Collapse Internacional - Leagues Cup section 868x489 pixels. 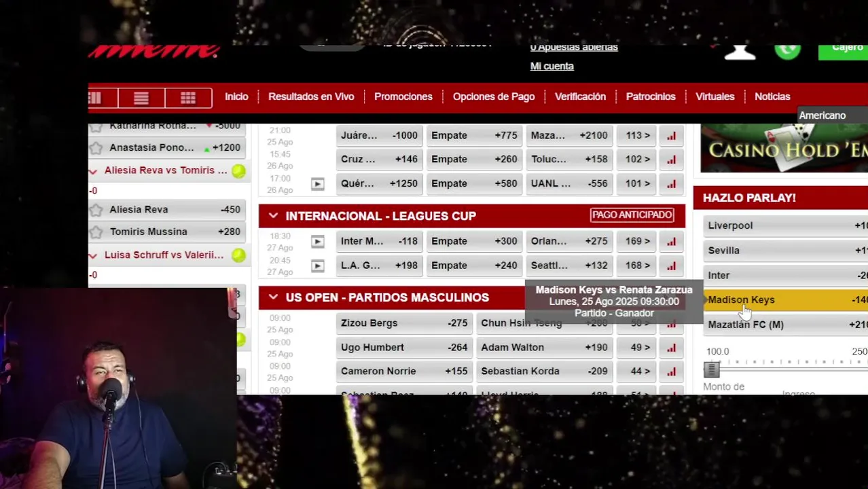[273, 216]
